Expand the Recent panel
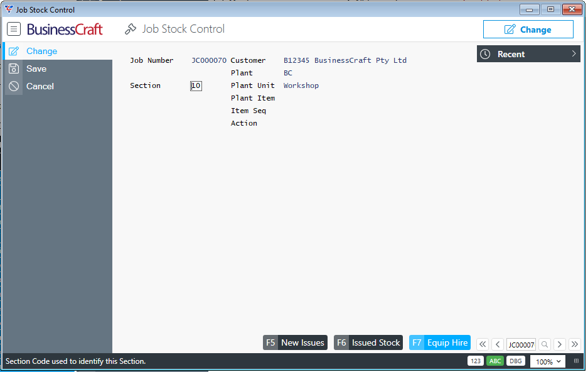 coord(528,54)
